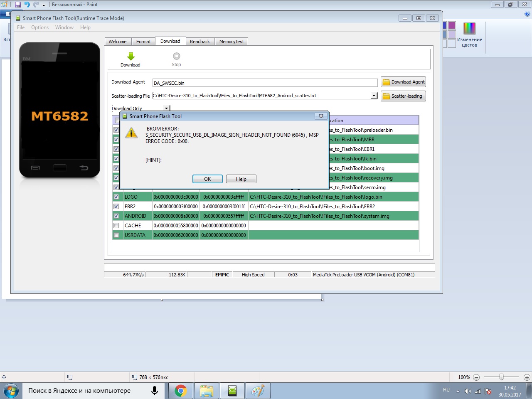The width and height of the screenshot is (532, 399).
Task: Toggle checkbox beside preloader.bin row
Action: [x=116, y=130]
